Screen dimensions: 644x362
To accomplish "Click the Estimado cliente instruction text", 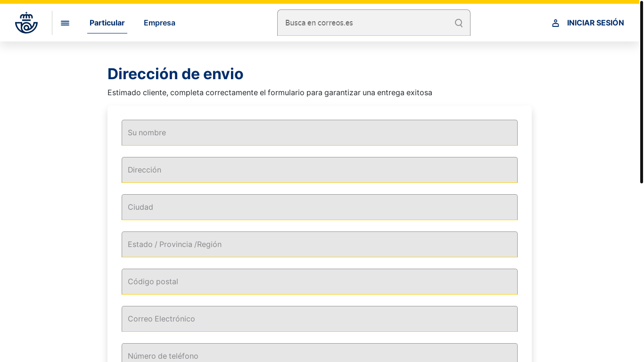I will [270, 92].
